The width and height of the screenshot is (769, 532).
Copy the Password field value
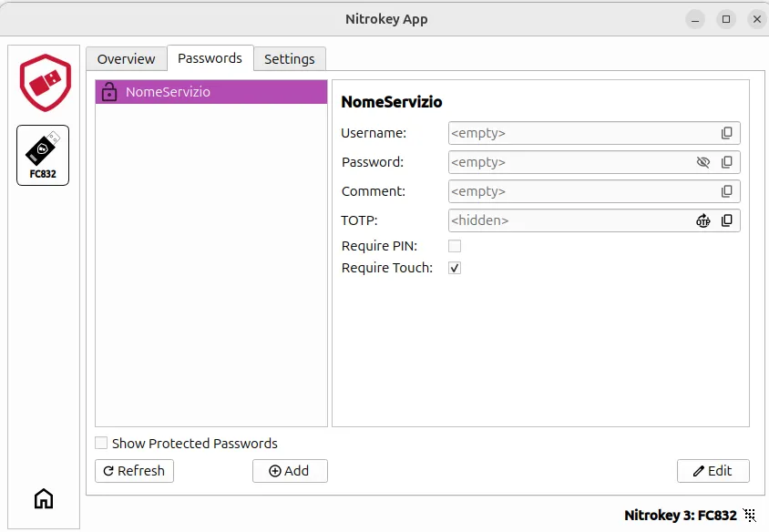point(726,162)
